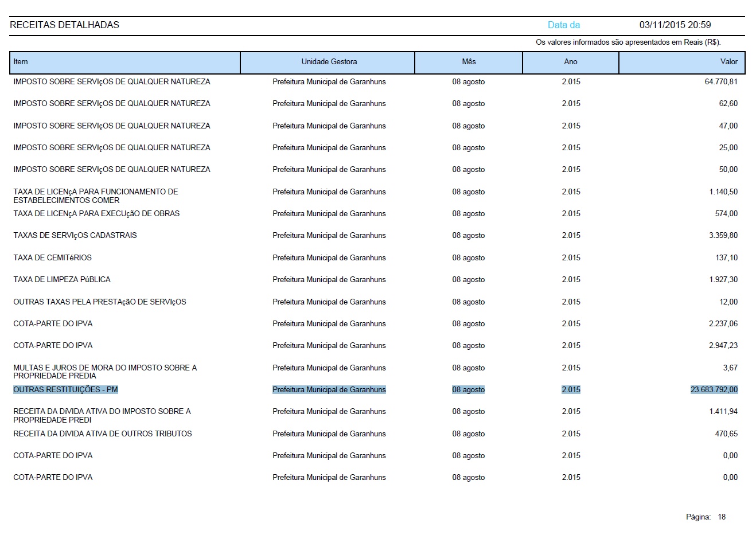Viewport: 756px width, 535px height.
Task: Select the TAXAS DE SERVIçOS CADASTRAIS row
Action: (x=376, y=236)
